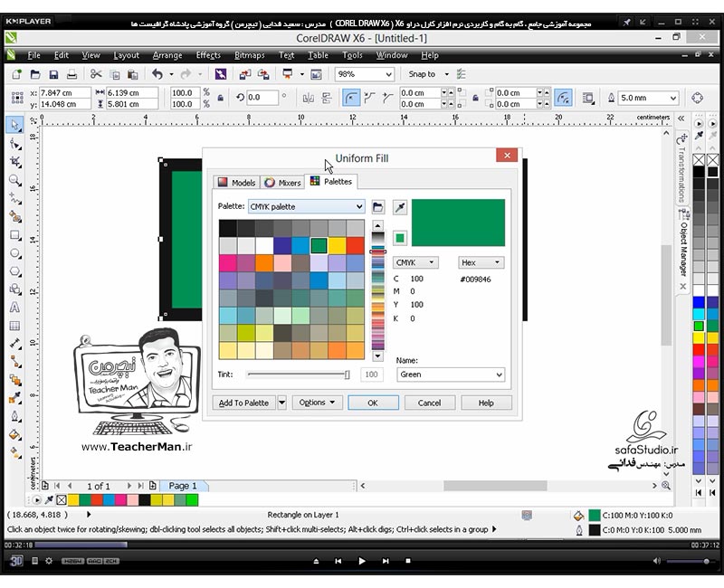Open the CMYK color model dropdown

(x=415, y=262)
